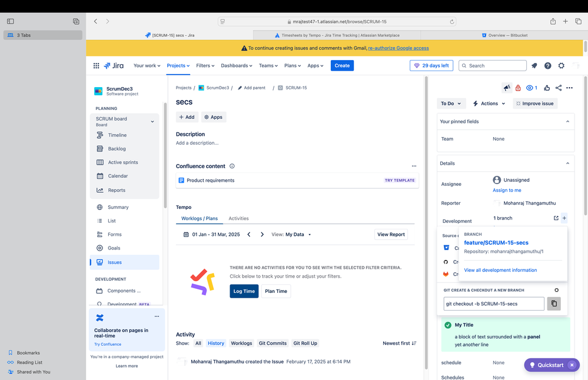This screenshot has height=380, width=588.
Task: Click the red lock restriction icon
Action: [518, 88]
